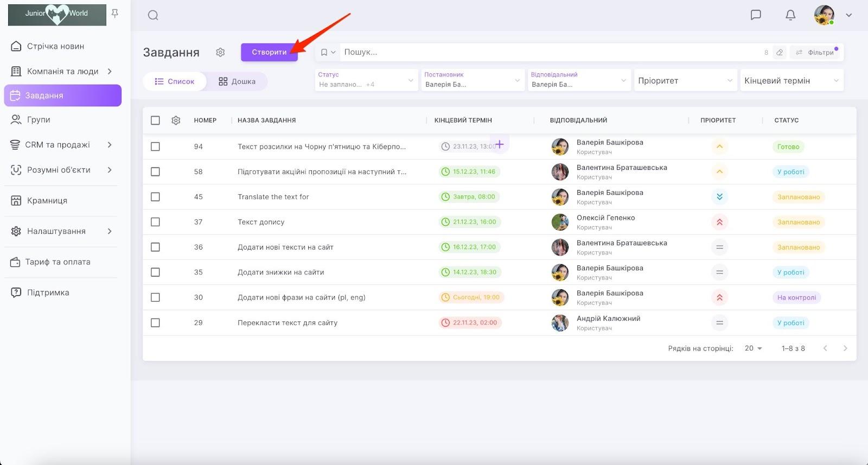Open the Кінцевий термін filter dropdown
This screenshot has height=465, width=868.
pyautogui.click(x=792, y=81)
